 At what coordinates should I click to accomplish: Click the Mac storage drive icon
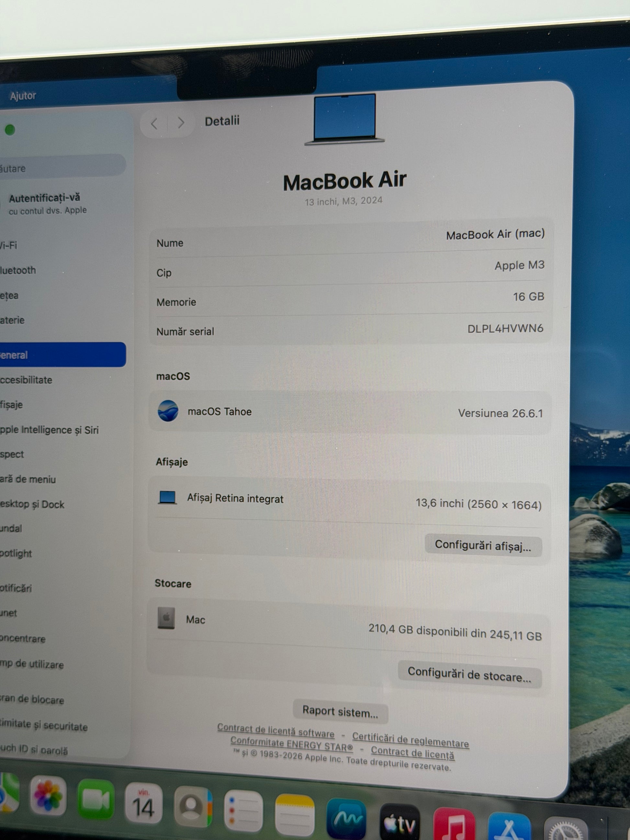(166, 618)
